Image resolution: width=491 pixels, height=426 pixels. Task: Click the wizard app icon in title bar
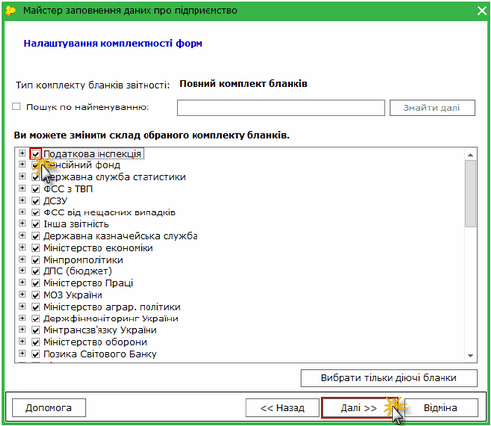click(11, 11)
